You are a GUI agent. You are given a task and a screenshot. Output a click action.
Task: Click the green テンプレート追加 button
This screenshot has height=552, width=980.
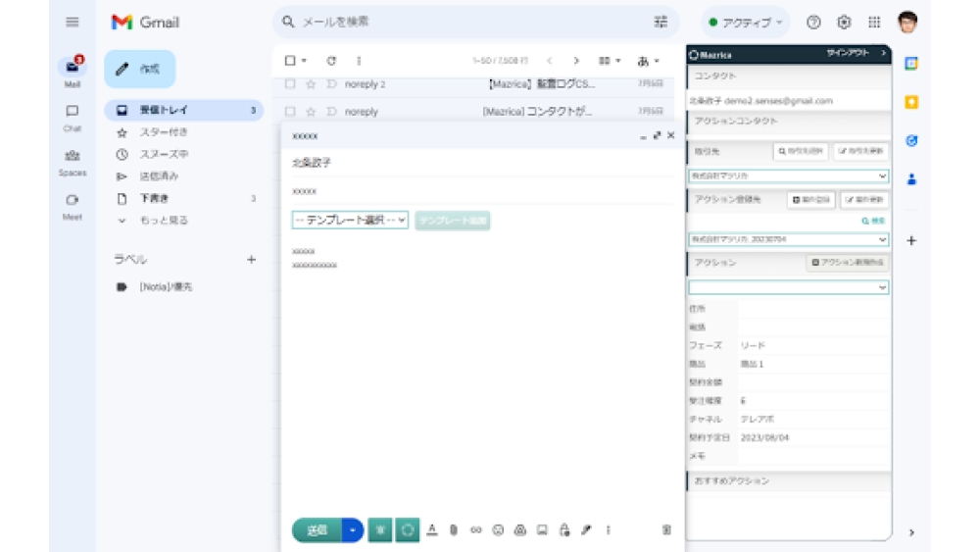tap(453, 221)
